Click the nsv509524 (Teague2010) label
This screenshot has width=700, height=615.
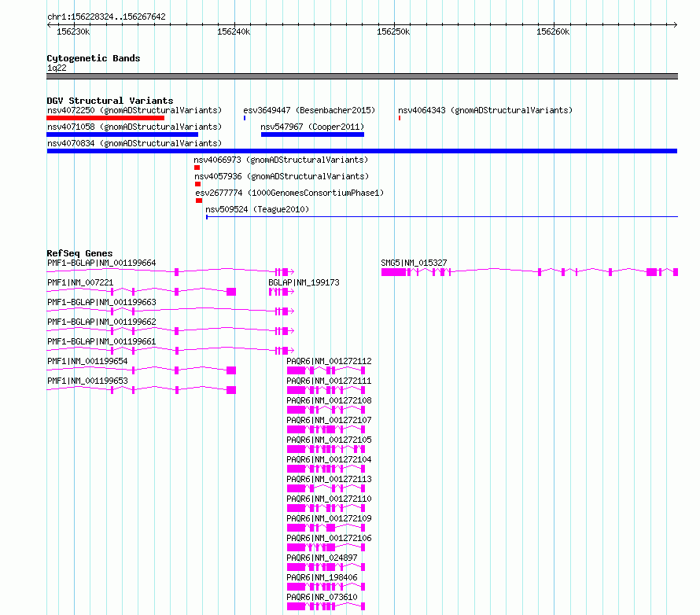point(257,209)
